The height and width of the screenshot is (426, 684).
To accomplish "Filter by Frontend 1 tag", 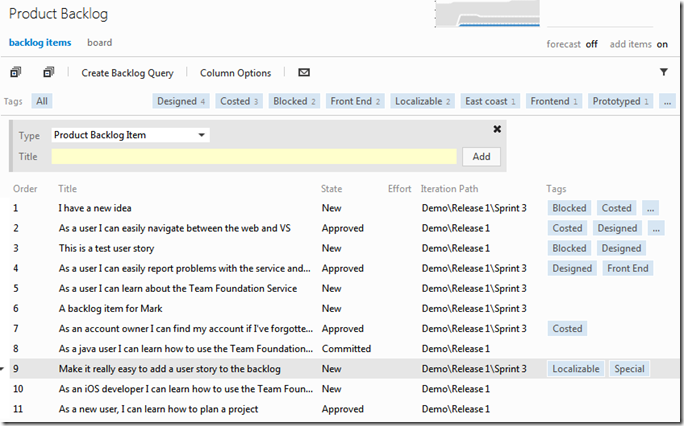I will pos(554,101).
